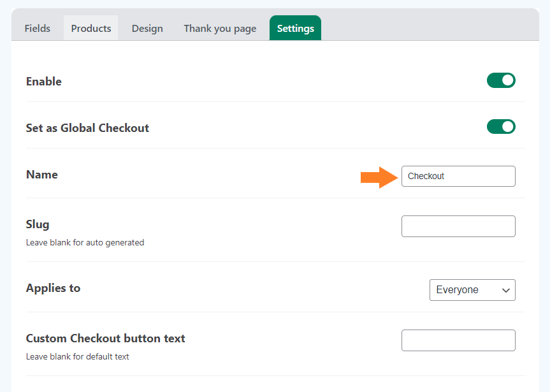Click the Custom Checkout button text input

coord(458,340)
